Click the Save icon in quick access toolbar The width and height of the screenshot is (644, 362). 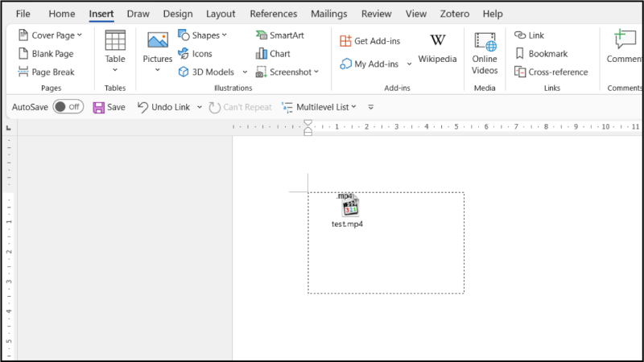click(x=99, y=107)
